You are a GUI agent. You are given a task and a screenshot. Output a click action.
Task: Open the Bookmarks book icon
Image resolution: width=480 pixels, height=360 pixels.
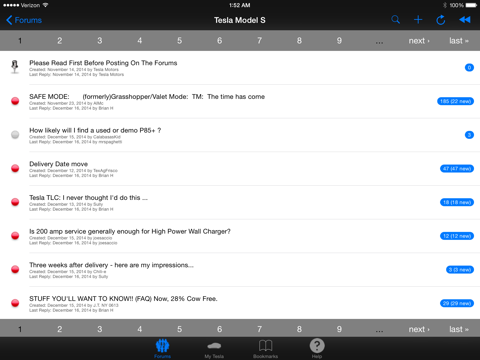click(265, 349)
